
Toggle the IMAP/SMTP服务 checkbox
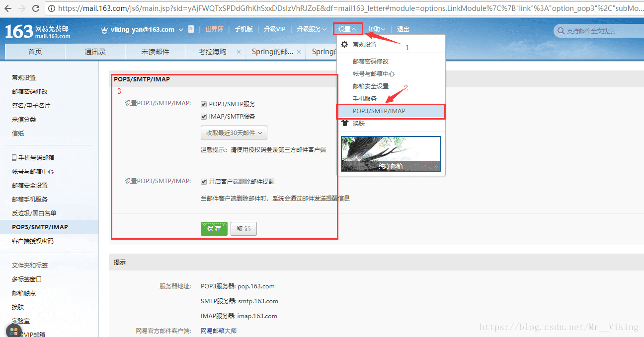[204, 117]
